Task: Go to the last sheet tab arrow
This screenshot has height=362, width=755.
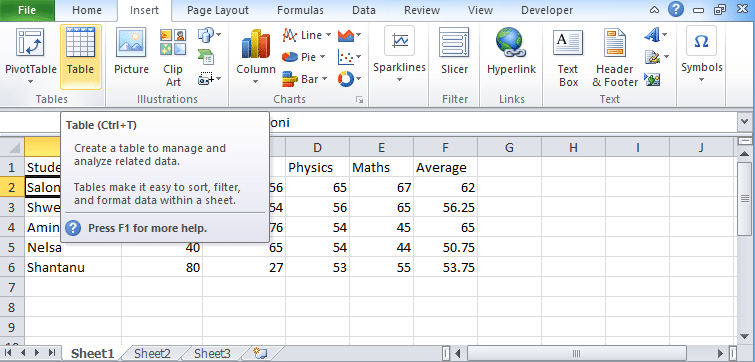Action: [52, 353]
